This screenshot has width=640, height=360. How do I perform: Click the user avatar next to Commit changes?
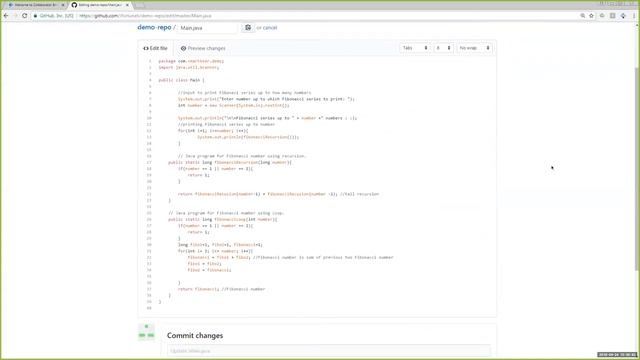pos(146,332)
